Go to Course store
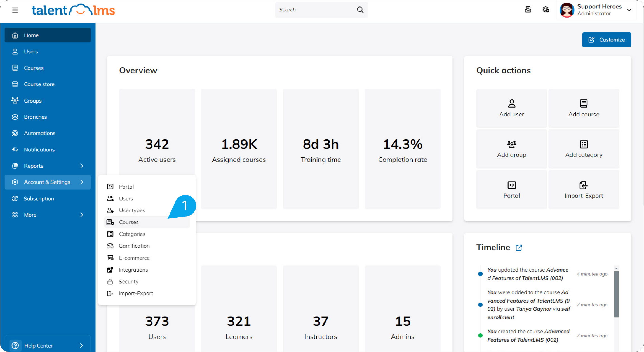Viewport: 644px width, 352px height. [48, 84]
